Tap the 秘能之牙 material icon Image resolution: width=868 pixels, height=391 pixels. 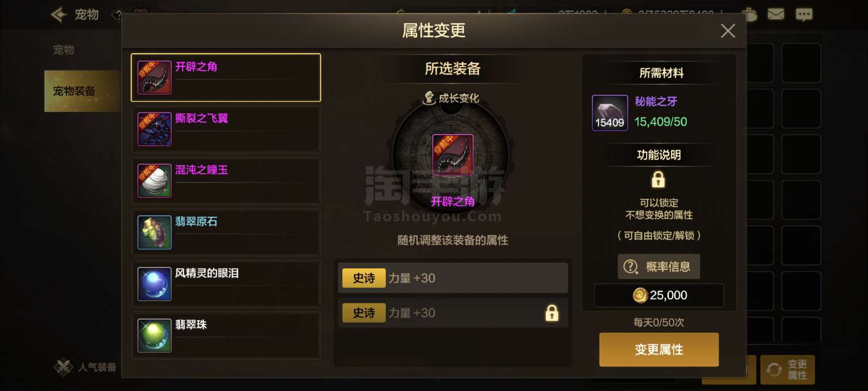(x=610, y=113)
